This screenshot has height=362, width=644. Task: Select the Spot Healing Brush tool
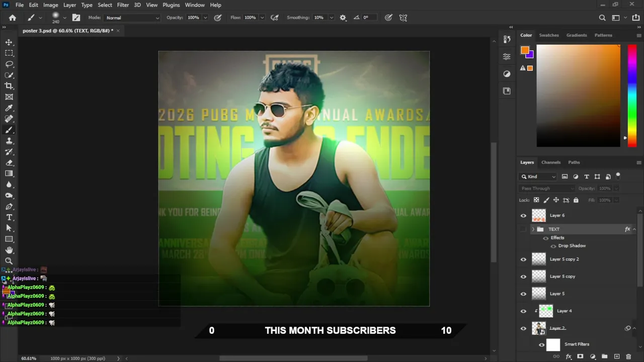pos(9,119)
